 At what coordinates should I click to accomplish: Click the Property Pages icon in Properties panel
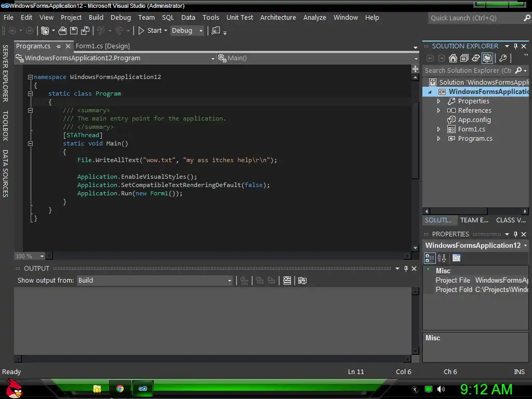pos(457,258)
